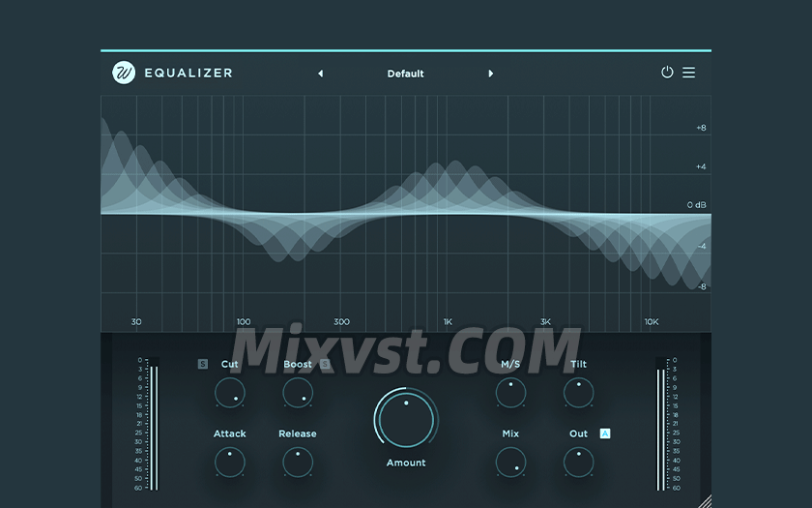Toggle the plugin power bypass button

(667, 73)
